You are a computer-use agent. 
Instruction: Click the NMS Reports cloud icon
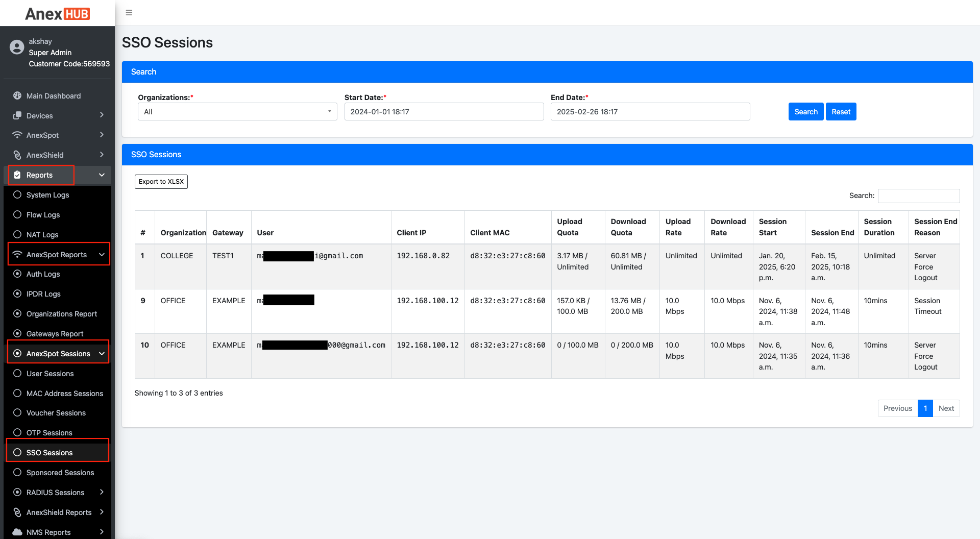[17, 532]
